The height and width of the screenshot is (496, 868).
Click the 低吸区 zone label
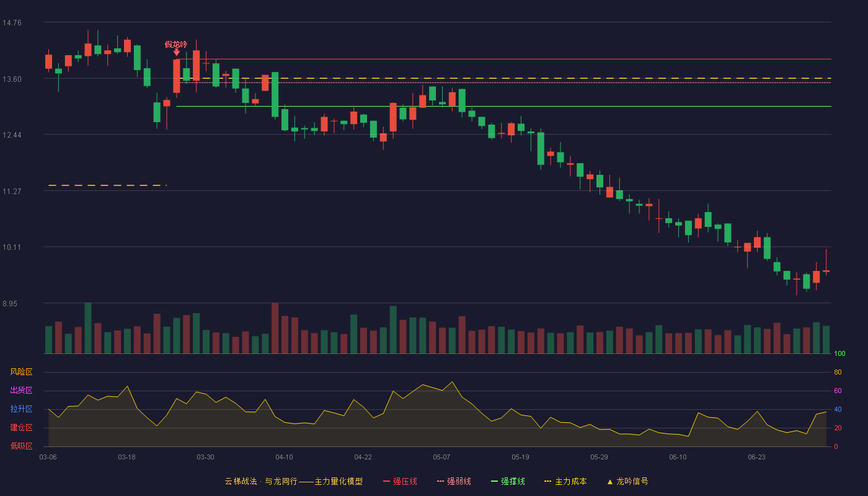pyautogui.click(x=21, y=446)
